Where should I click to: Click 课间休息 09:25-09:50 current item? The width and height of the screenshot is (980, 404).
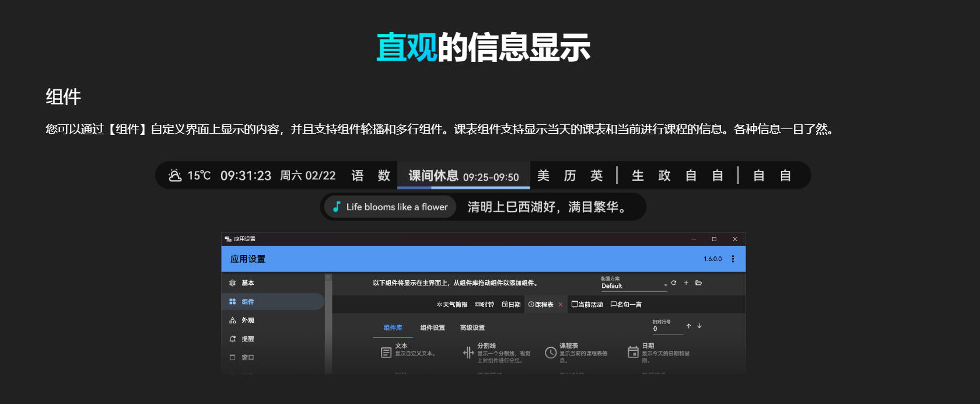[x=464, y=176]
